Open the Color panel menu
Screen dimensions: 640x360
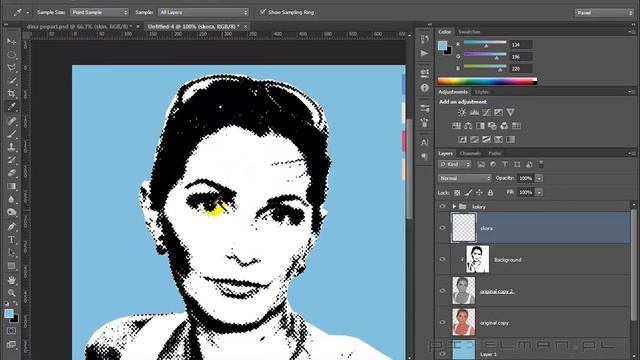(x=632, y=31)
